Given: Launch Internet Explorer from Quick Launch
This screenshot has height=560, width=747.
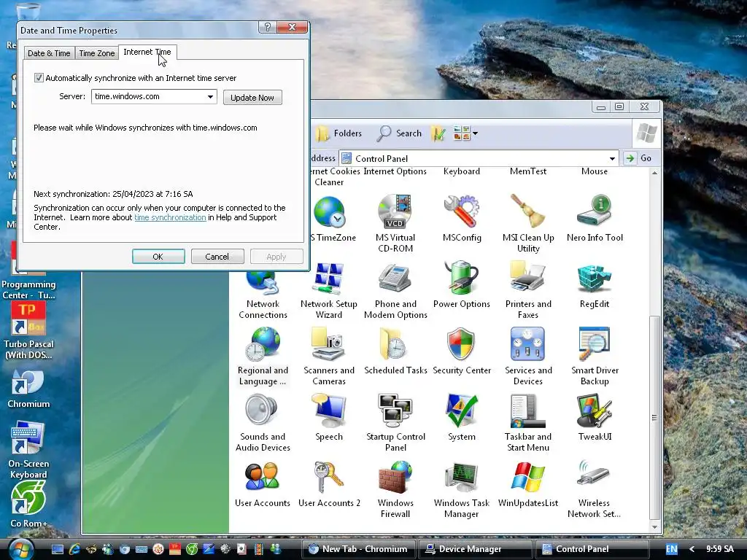Looking at the screenshot, I should coord(75,549).
